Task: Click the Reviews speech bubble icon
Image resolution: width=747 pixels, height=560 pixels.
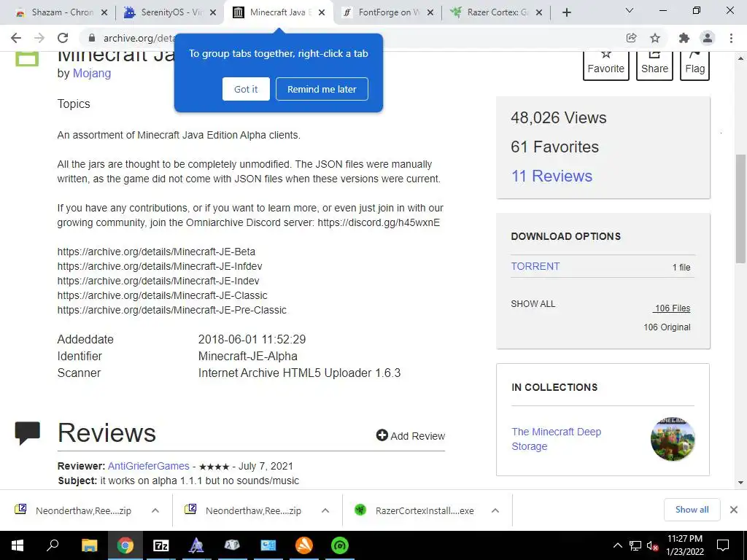Action: [27, 433]
